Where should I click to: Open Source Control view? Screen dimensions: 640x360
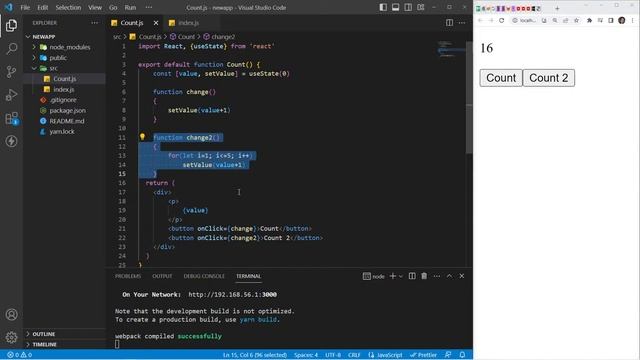(11, 72)
